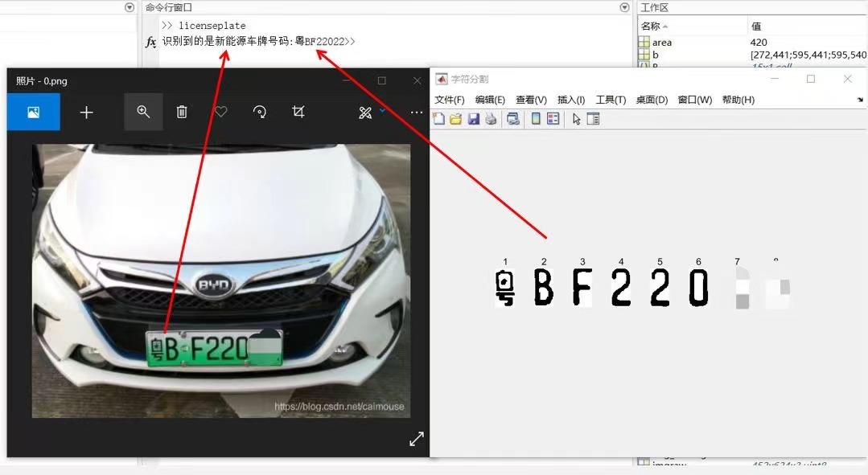868x475 pixels.
Task: Sort workspace by the 名称 column header
Action: (x=654, y=26)
